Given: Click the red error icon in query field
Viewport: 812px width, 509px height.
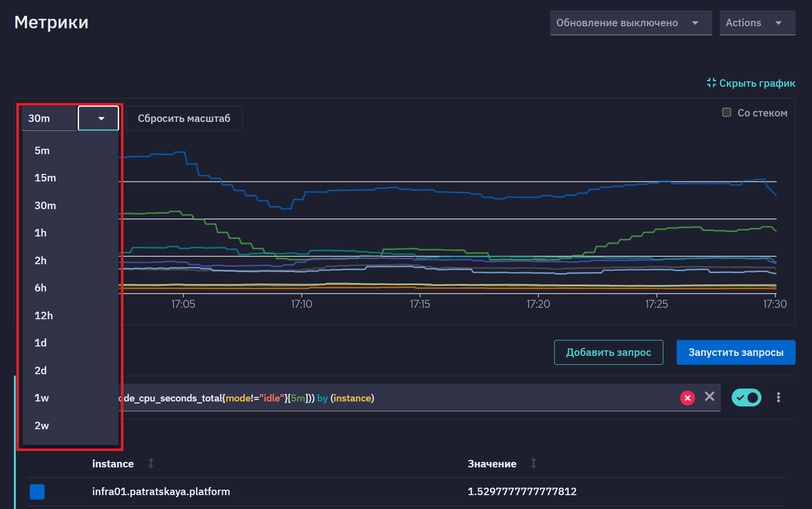Looking at the screenshot, I should (687, 398).
